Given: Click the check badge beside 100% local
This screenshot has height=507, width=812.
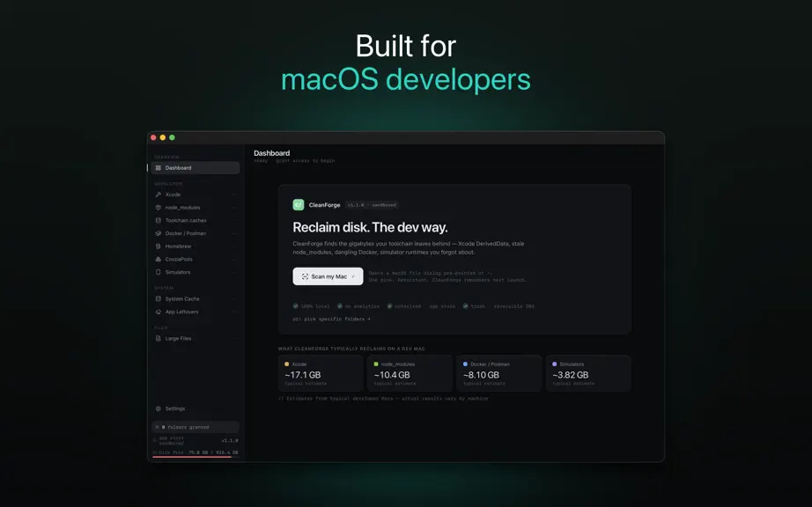Looking at the screenshot, I should pyautogui.click(x=296, y=306).
